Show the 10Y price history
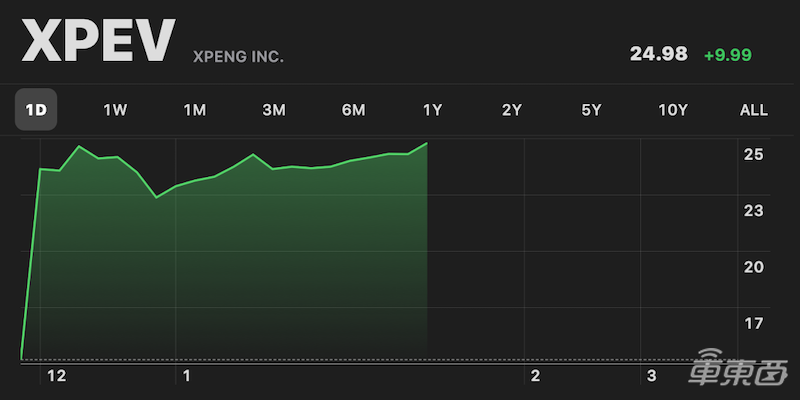Image resolution: width=800 pixels, height=400 pixels. 673,110
